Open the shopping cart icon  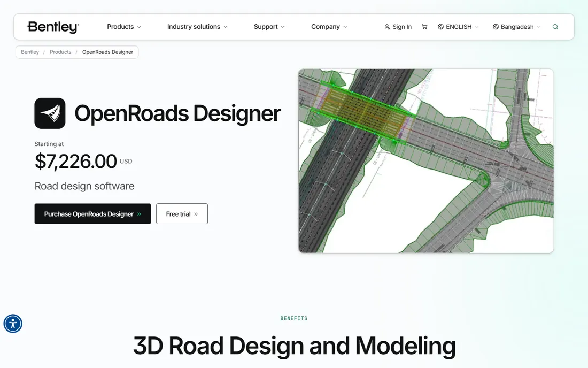coord(424,27)
